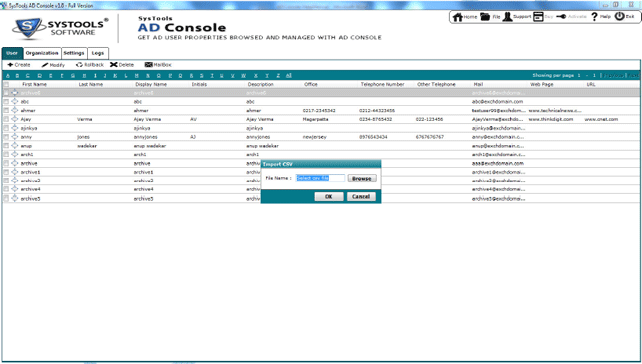642x364 pixels.
Task: Click the Rollback arrows icon
Action: [x=79, y=65]
